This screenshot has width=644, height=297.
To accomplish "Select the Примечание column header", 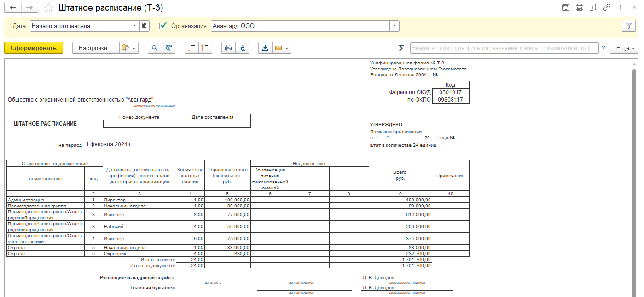I will pos(451,175).
